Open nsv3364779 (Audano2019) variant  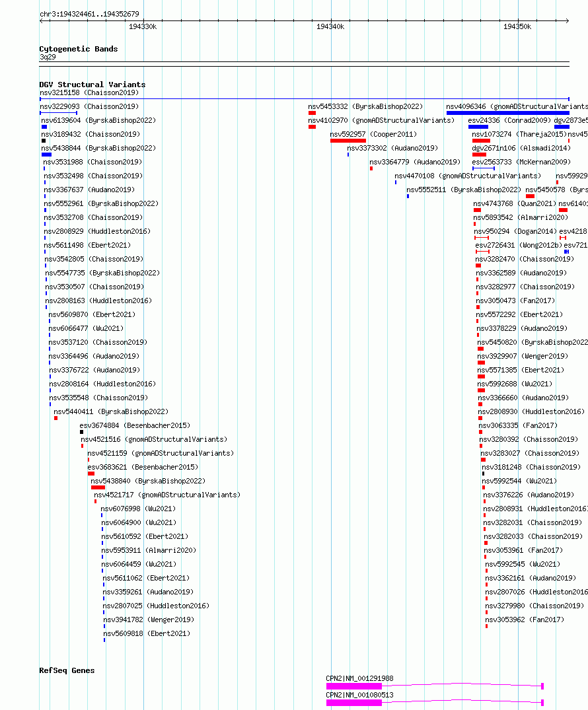pyautogui.click(x=414, y=162)
